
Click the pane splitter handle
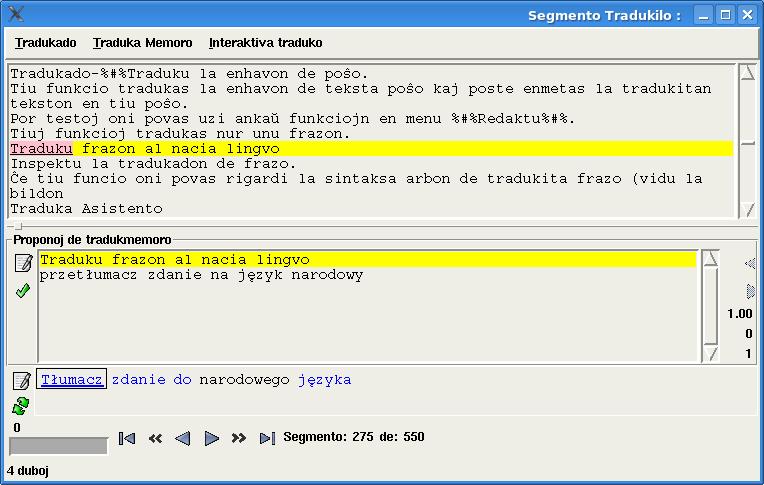point(18,226)
